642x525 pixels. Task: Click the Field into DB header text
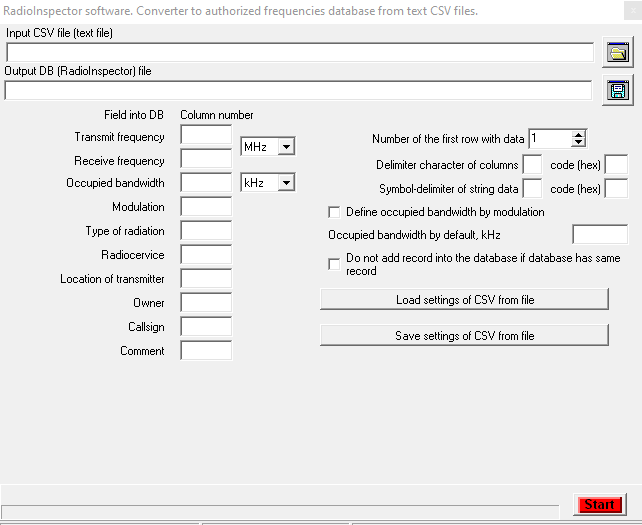pyautogui.click(x=134, y=115)
